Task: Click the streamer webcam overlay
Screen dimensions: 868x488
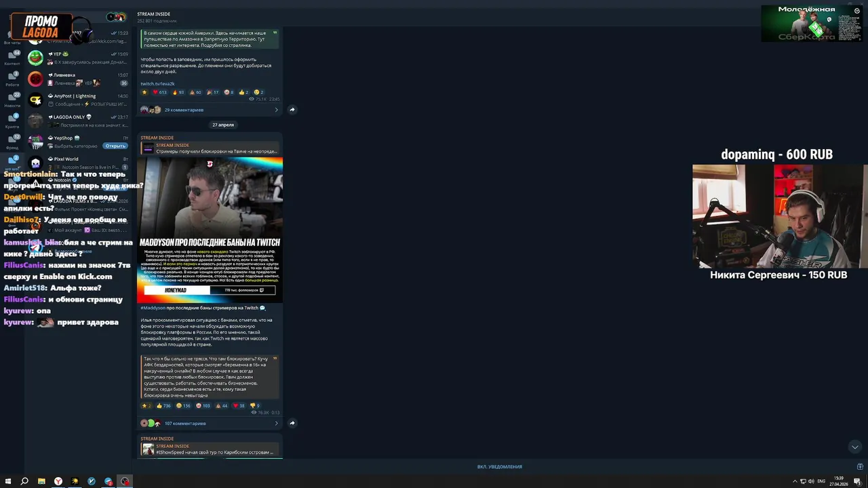Action: click(x=779, y=217)
